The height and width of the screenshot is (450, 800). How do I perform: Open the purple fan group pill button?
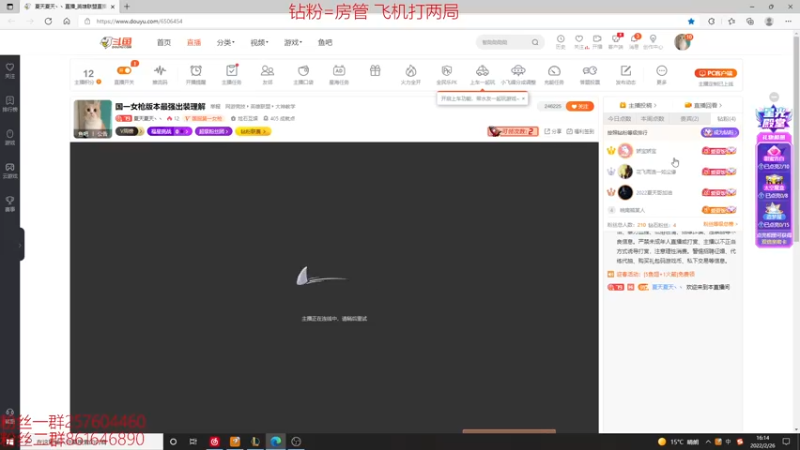(213, 131)
